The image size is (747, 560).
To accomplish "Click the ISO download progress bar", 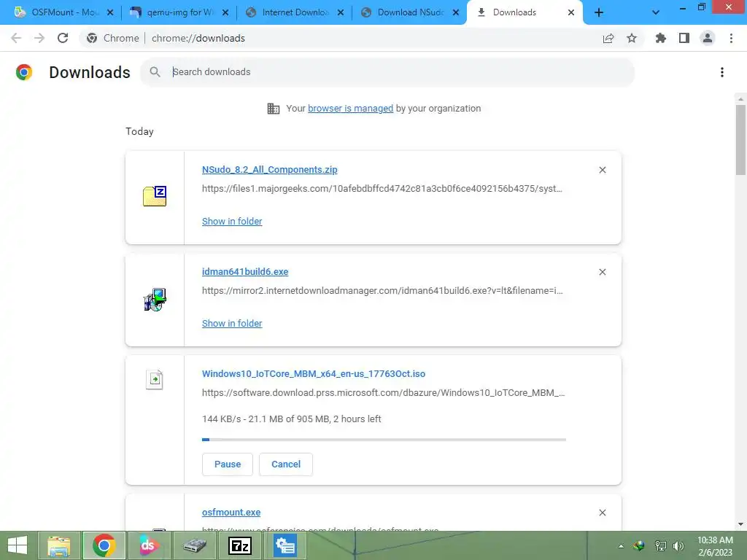I will [384, 440].
